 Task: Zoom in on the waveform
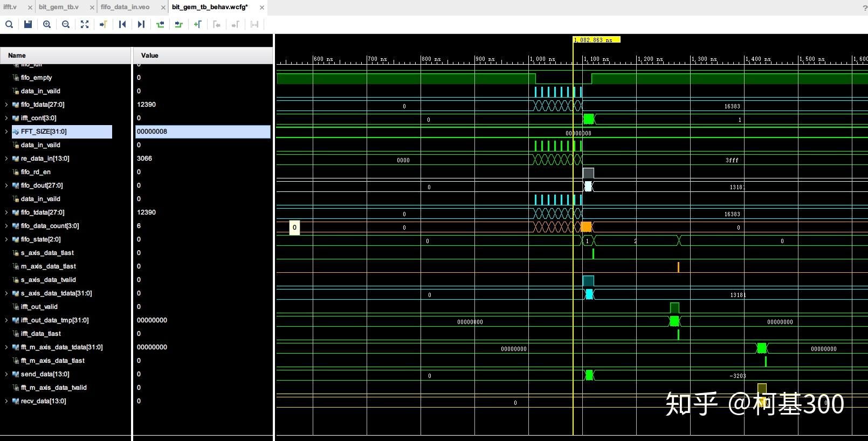[x=47, y=24]
